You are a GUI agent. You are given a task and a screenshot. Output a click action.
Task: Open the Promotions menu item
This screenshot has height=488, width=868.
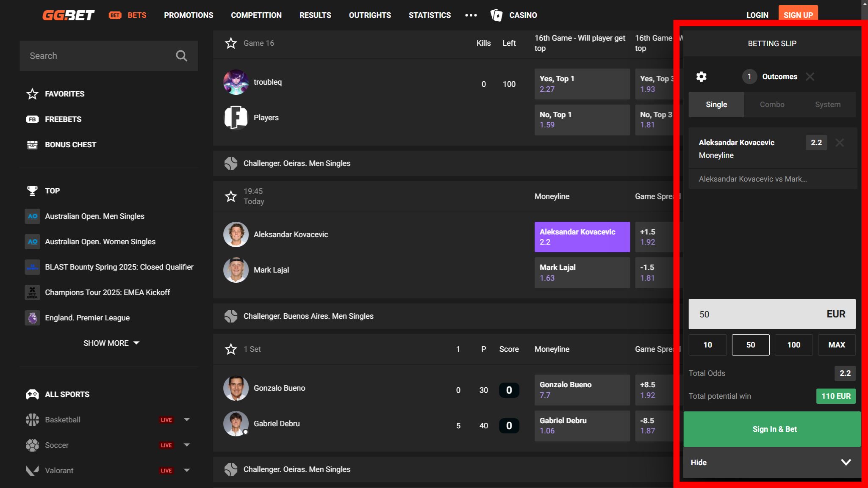pyautogui.click(x=189, y=15)
